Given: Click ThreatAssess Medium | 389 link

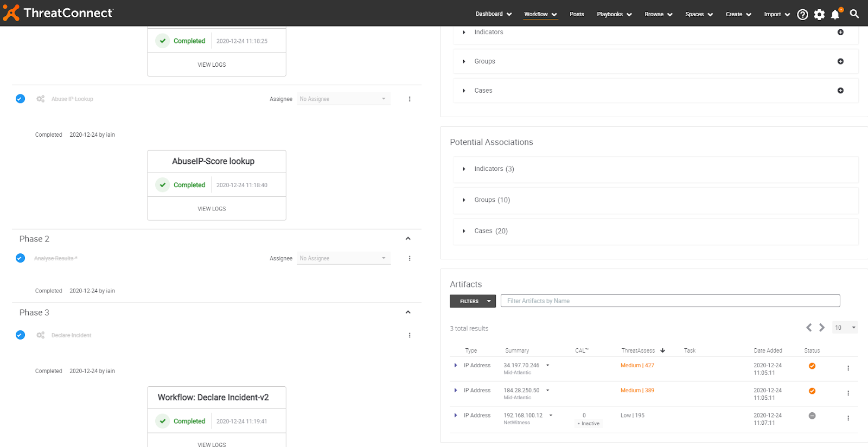Looking at the screenshot, I should click(x=637, y=391).
